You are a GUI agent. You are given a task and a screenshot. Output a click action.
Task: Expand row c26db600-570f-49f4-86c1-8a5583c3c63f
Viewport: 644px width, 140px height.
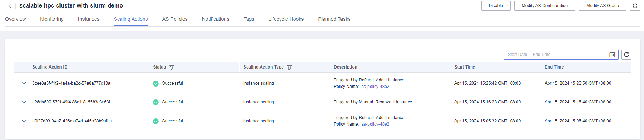pyautogui.click(x=24, y=102)
